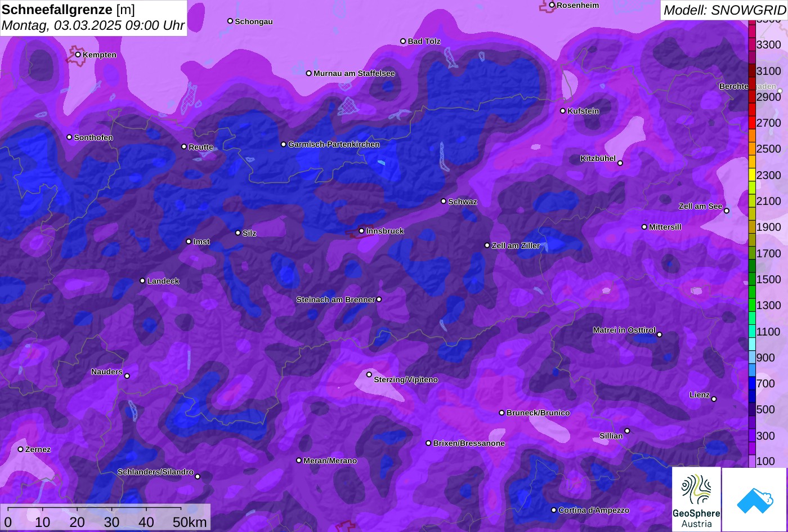Click the olive 1900 m legend swatch
788x532 pixels.
tap(752, 227)
